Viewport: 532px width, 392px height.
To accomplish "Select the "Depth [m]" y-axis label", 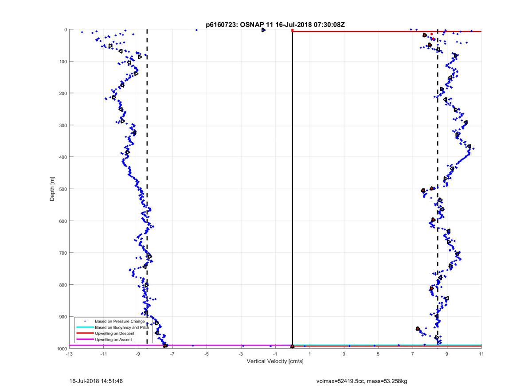I will tap(52, 189).
